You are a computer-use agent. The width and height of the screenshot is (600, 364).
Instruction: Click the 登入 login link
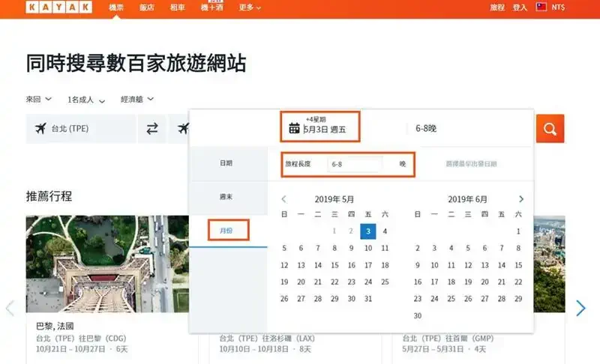tap(520, 7)
